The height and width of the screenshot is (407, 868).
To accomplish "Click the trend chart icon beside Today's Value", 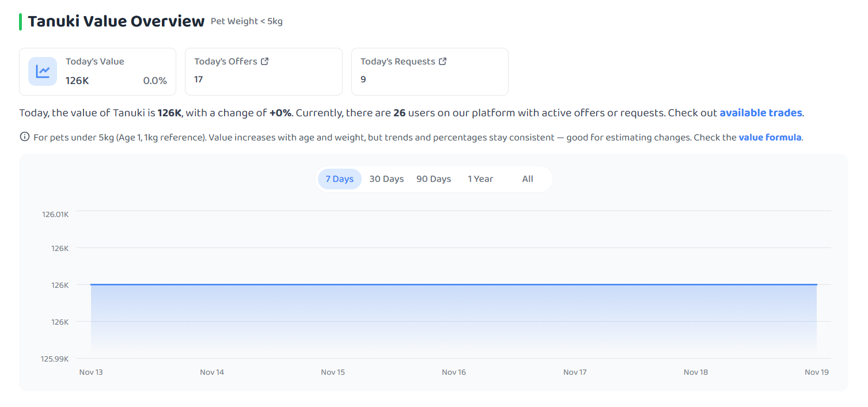I will click(43, 71).
